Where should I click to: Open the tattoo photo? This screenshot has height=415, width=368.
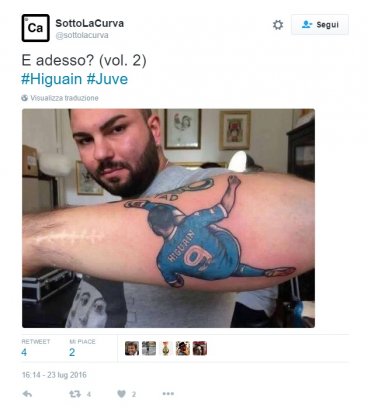[x=168, y=218]
